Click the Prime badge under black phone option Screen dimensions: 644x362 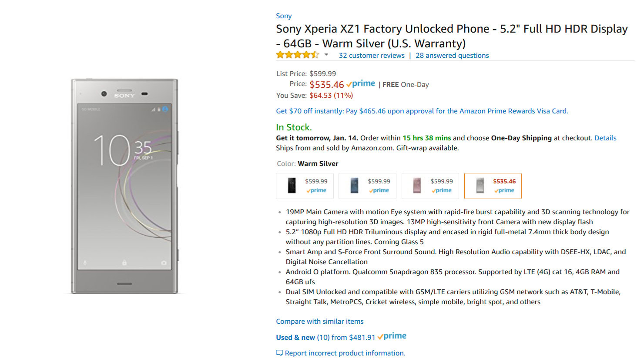[x=316, y=190]
